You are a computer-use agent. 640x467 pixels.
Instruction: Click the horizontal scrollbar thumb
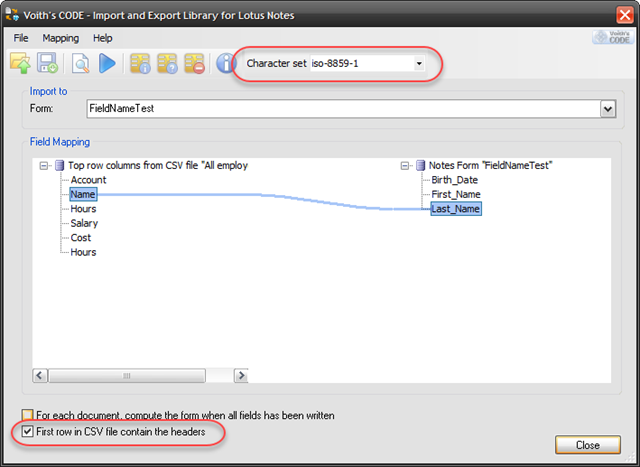[127, 376]
